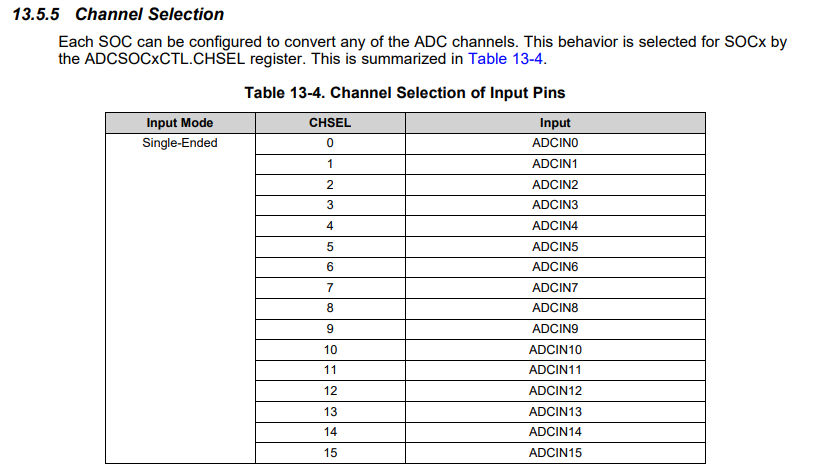Click the CHSEL value 11 cell
The height and width of the screenshot is (472, 814).
pyautogui.click(x=330, y=370)
